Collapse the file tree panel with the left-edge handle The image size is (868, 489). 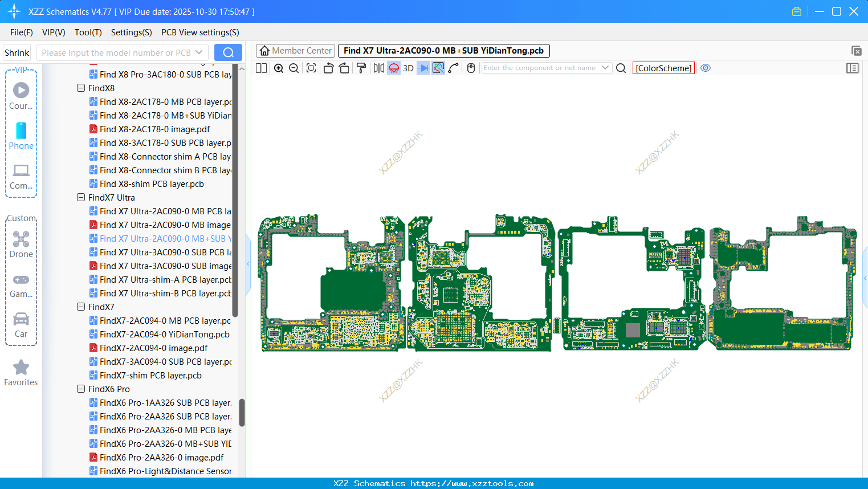[x=248, y=264]
